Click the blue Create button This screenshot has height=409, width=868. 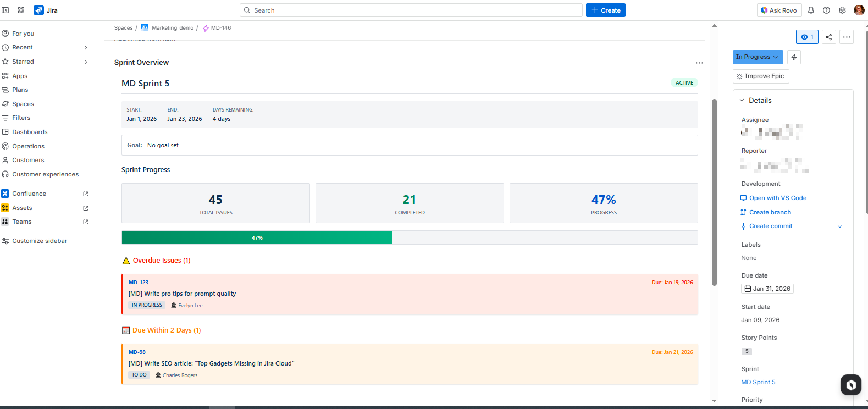tap(606, 10)
